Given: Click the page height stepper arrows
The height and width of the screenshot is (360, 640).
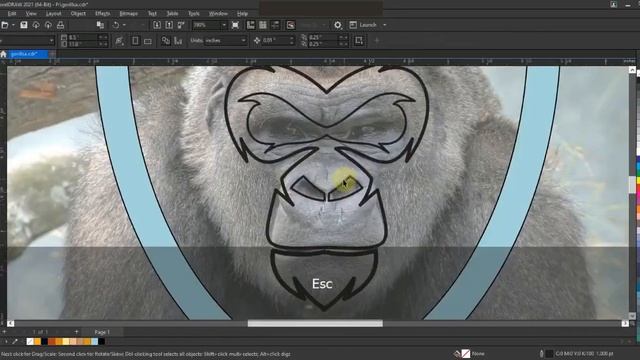Looking at the screenshot, I should click(103, 44).
